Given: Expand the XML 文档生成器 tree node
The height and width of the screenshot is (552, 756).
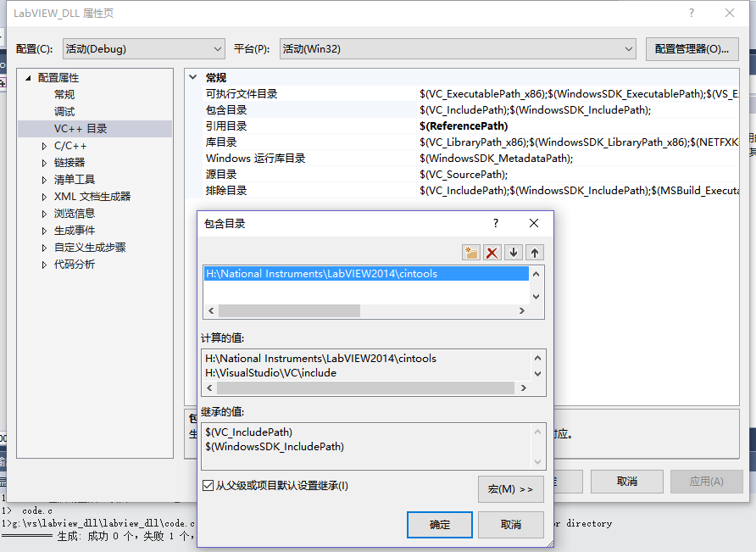Looking at the screenshot, I should (x=44, y=197).
